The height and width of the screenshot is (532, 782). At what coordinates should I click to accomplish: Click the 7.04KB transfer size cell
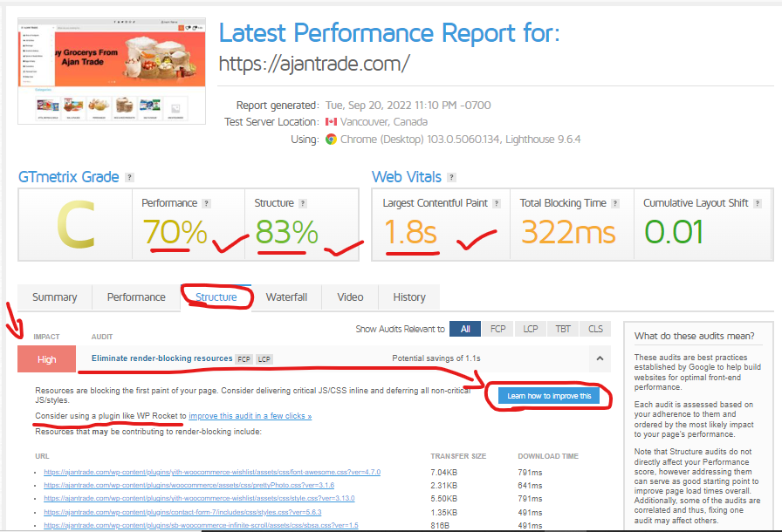pos(444,473)
